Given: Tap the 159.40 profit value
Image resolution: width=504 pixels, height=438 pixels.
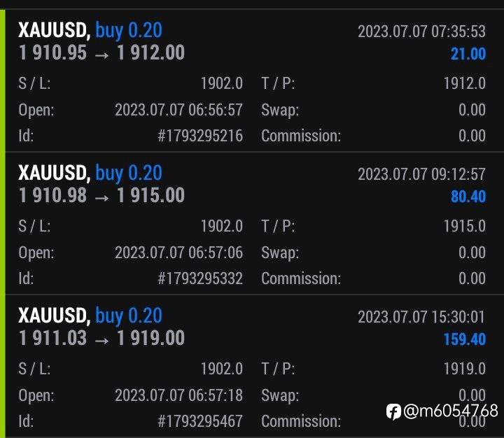Looking at the screenshot, I should [x=464, y=339].
